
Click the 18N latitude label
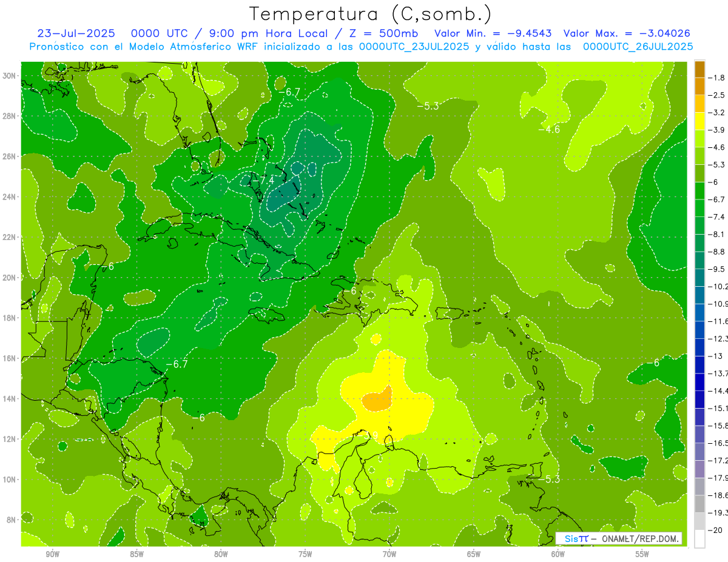coord(10,318)
